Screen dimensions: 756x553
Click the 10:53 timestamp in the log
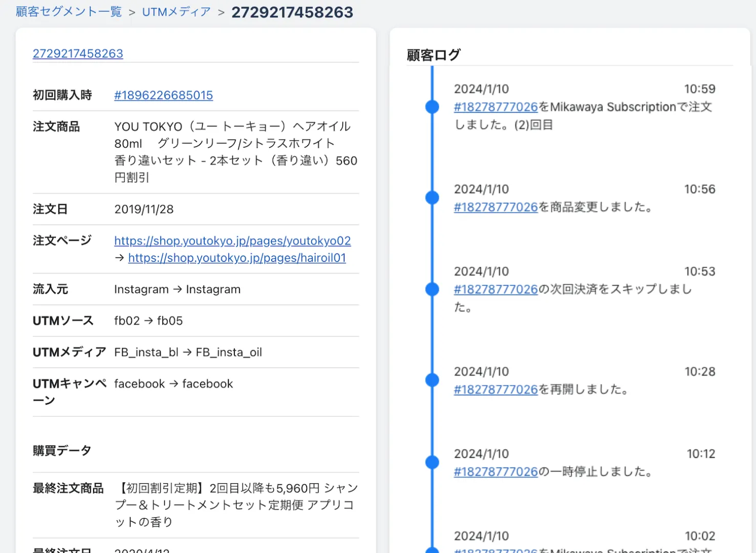[700, 271]
